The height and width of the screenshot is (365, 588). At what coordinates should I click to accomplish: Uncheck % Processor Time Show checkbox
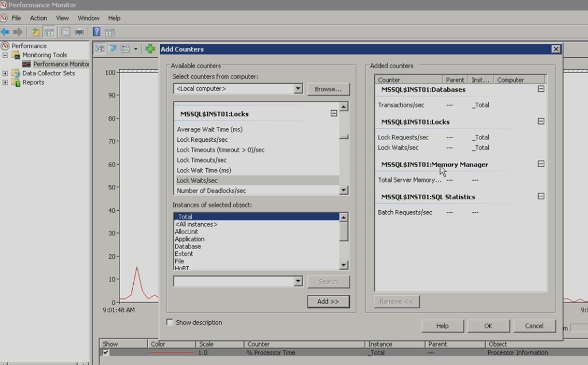click(x=106, y=352)
